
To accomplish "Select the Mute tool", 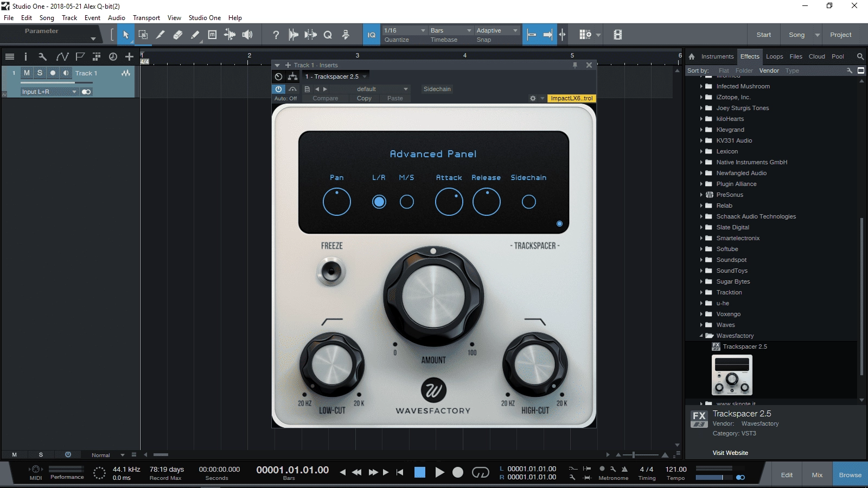I will point(212,35).
